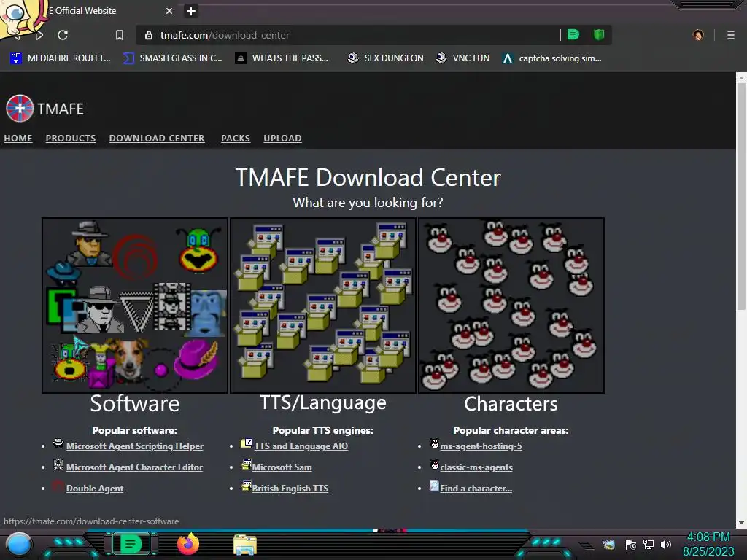Screen dimensions: 747x560
Task: Open SMASH GLASS IN C... bookmark
Action: [x=172, y=58]
